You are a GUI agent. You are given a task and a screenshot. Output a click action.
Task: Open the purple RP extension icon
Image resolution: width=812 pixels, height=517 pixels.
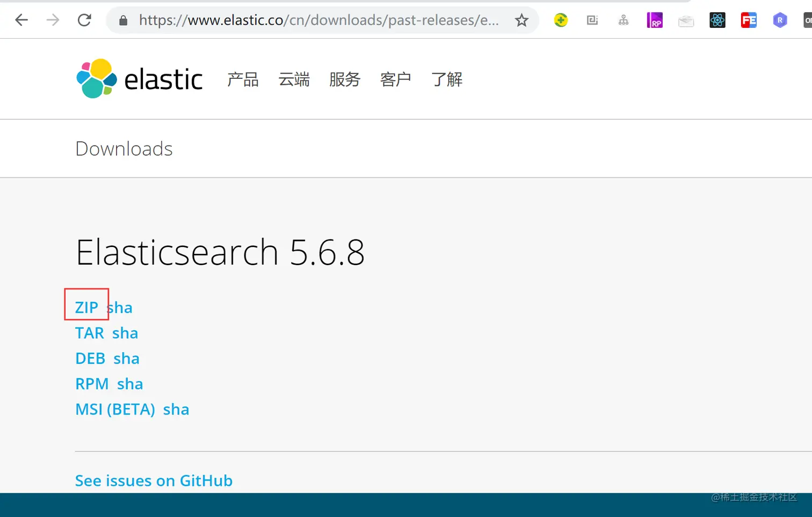click(655, 20)
